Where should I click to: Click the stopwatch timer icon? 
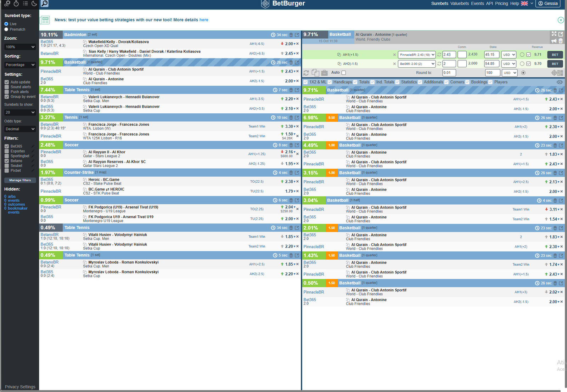click(16, 3)
